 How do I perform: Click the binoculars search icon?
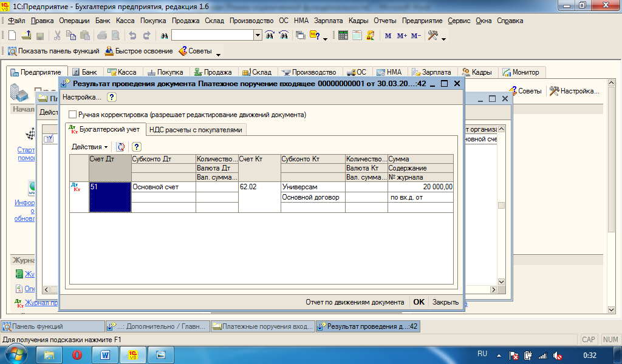pyautogui.click(x=163, y=36)
